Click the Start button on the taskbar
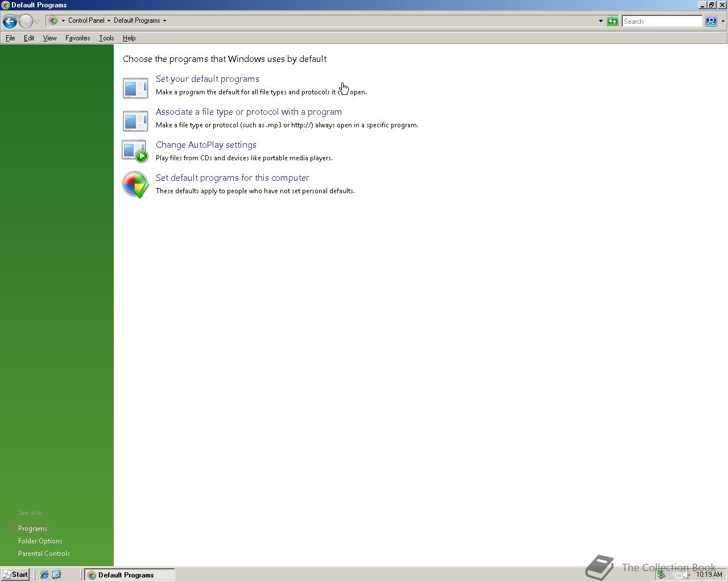The width and height of the screenshot is (728, 582). [x=15, y=575]
